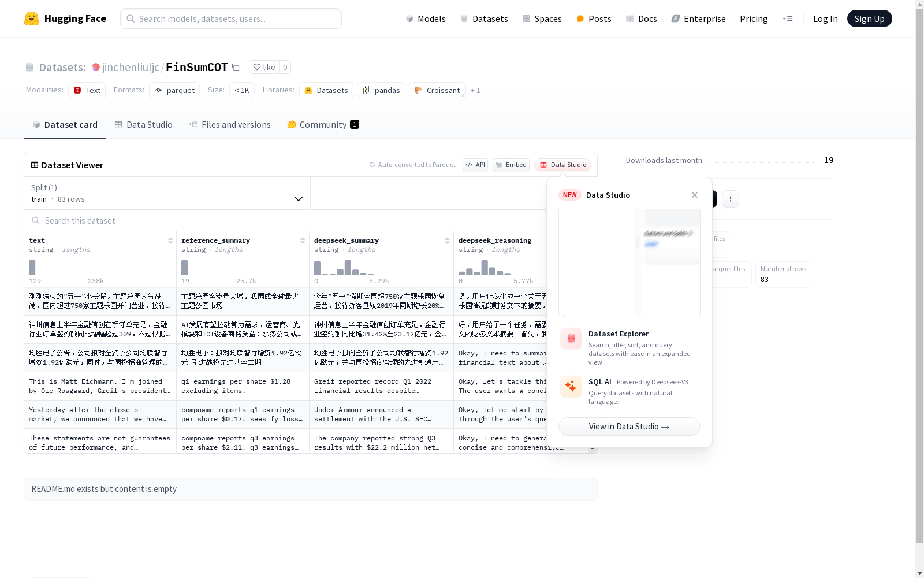Focus the Search this dataset field
This screenshot has height=578, width=924.
286,220
